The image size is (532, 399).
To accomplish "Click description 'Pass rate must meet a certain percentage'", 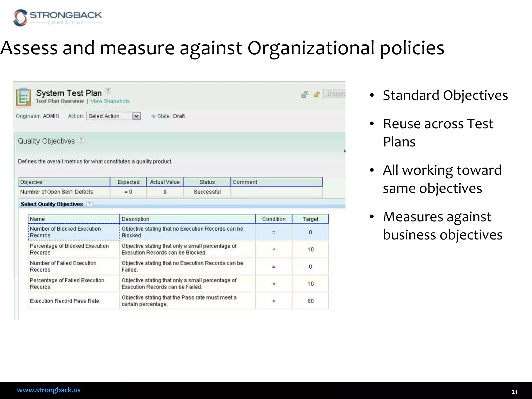I will 188,301.
